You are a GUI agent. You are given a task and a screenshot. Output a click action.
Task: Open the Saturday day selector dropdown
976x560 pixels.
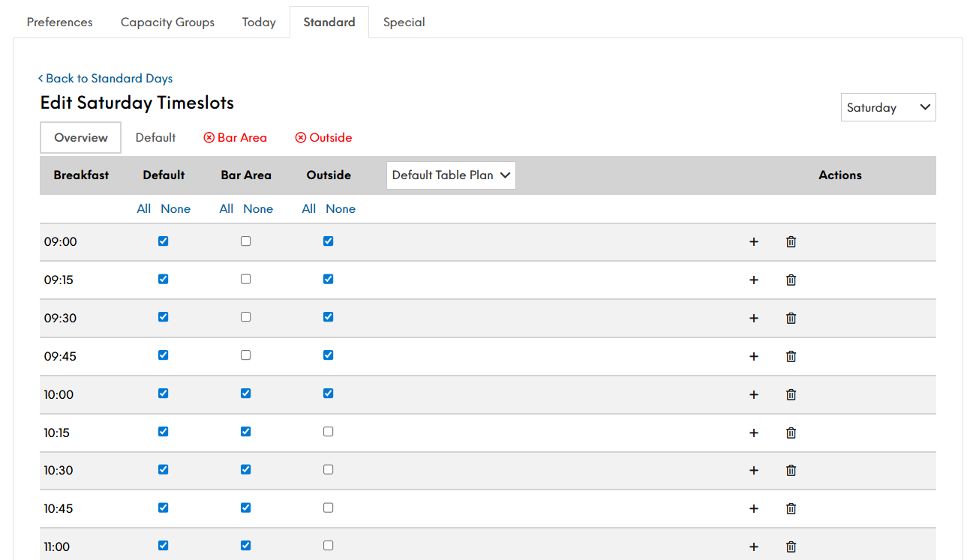887,107
